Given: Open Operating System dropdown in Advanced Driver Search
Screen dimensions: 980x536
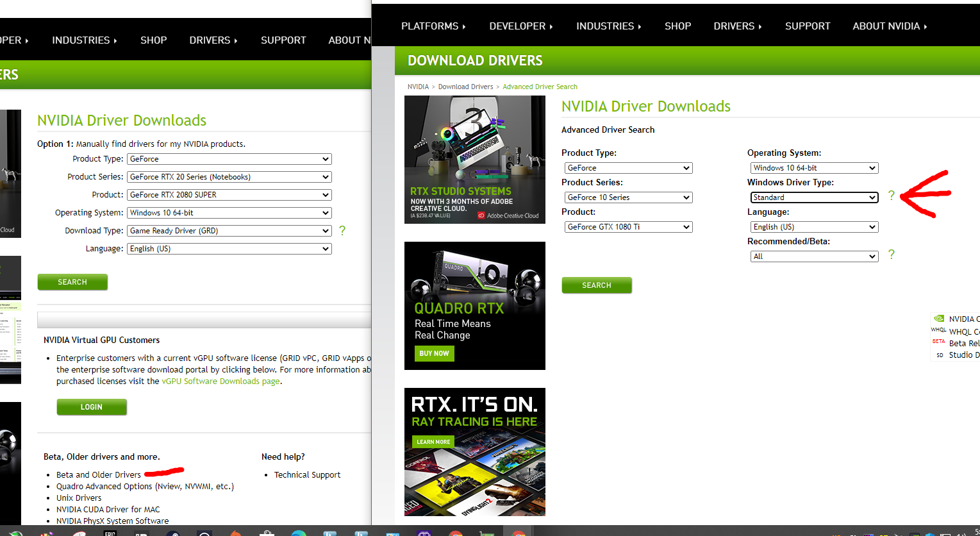Looking at the screenshot, I should click(x=814, y=168).
